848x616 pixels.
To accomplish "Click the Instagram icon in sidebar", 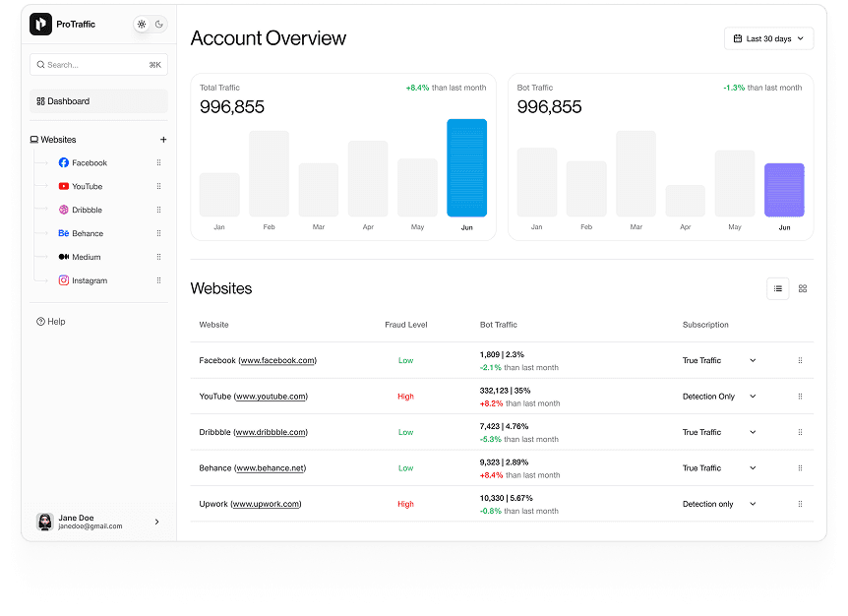I will [x=64, y=281].
